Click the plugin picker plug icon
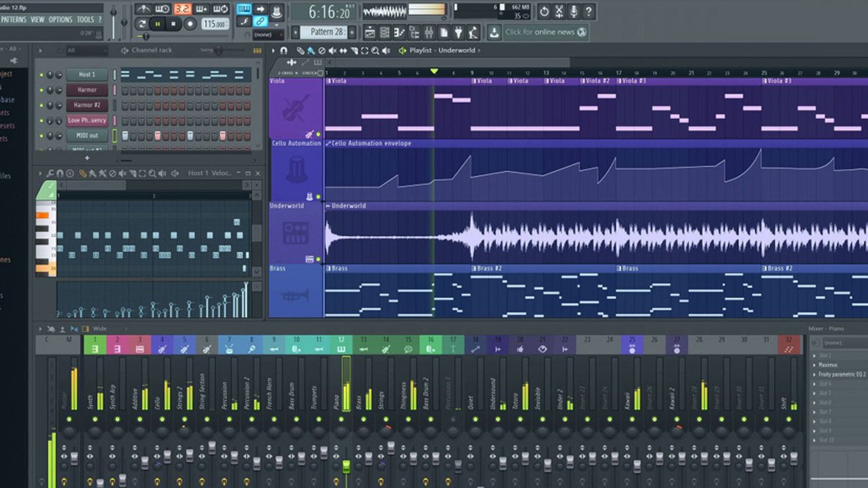868x488 pixels. point(458,33)
